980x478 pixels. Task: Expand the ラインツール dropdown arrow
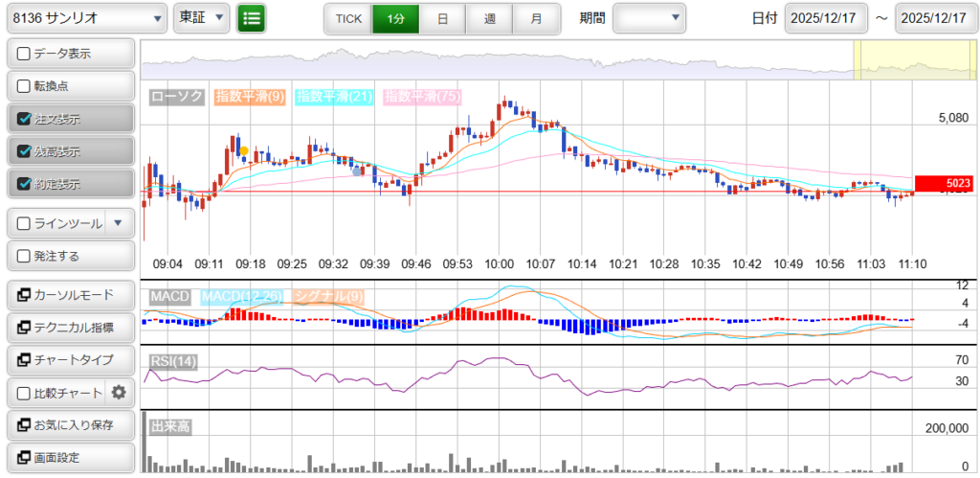tap(118, 223)
